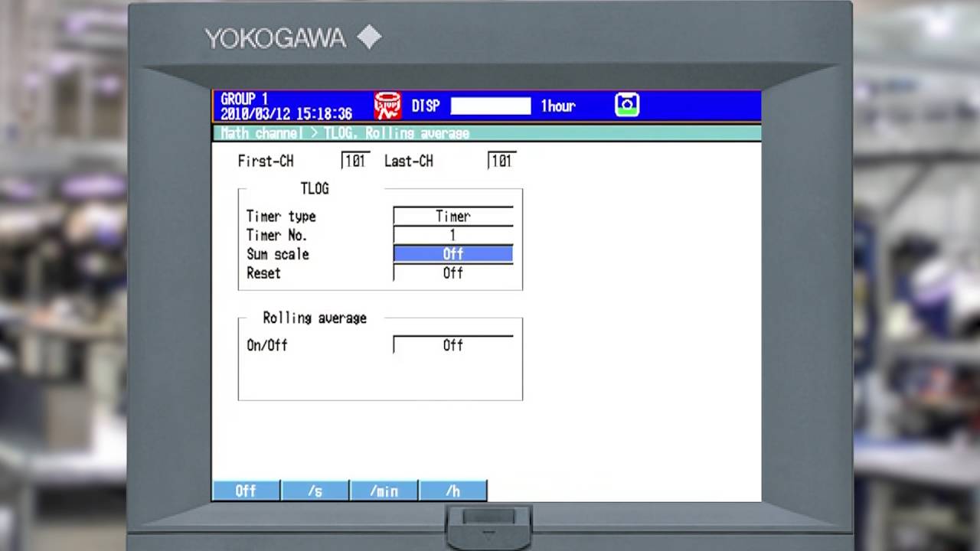Click the TLOG section heading

point(315,188)
